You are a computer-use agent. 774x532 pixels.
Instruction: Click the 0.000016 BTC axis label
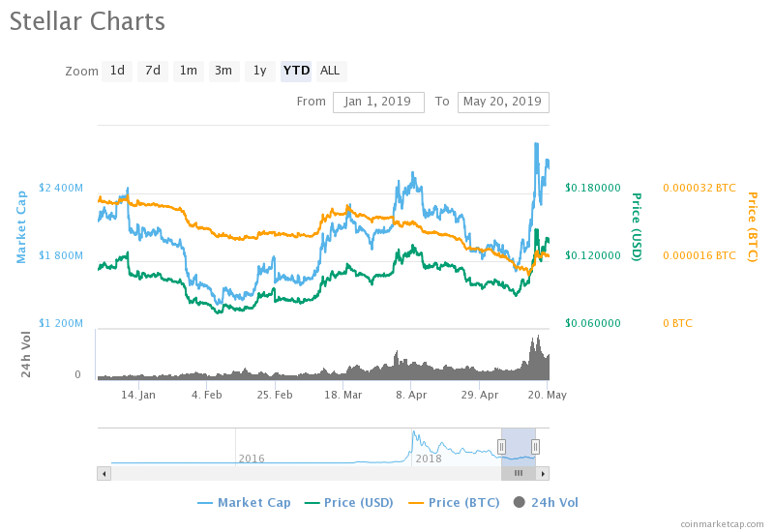700,255
